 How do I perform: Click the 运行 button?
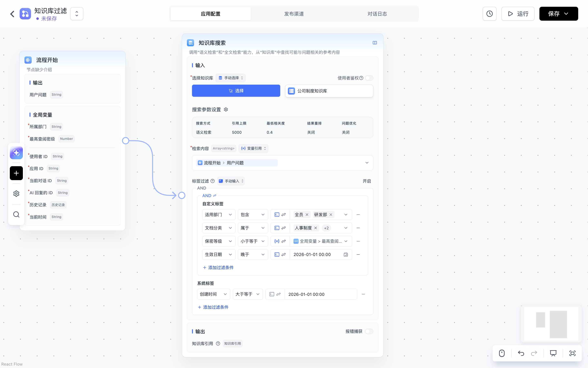pos(518,14)
